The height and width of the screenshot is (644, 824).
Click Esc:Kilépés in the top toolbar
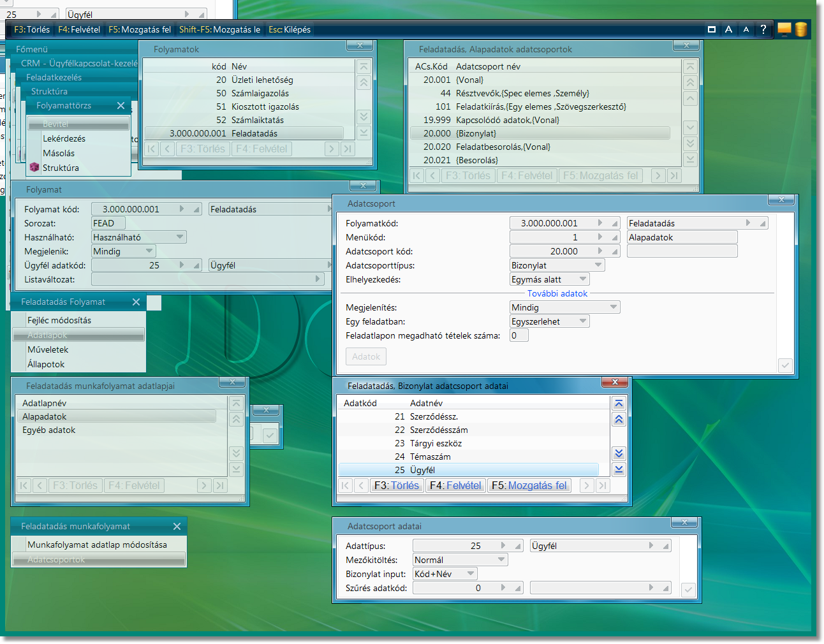tap(290, 29)
